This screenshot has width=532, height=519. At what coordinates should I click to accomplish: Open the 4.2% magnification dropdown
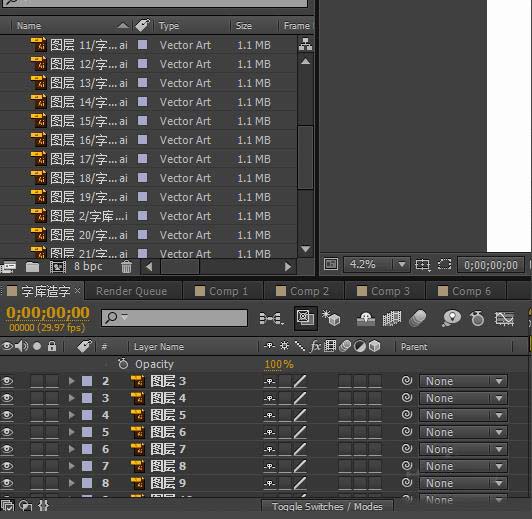tap(377, 264)
